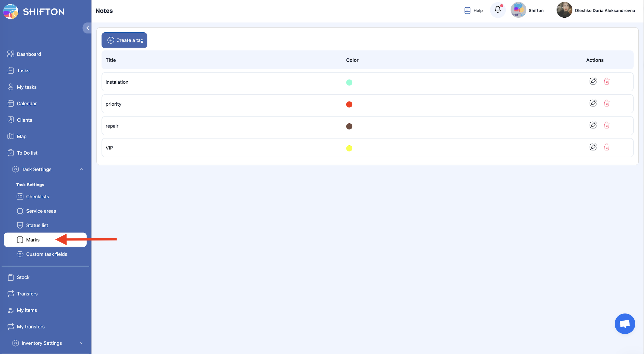644x354 pixels.
Task: Go to the Calendar page
Action: 27,104
